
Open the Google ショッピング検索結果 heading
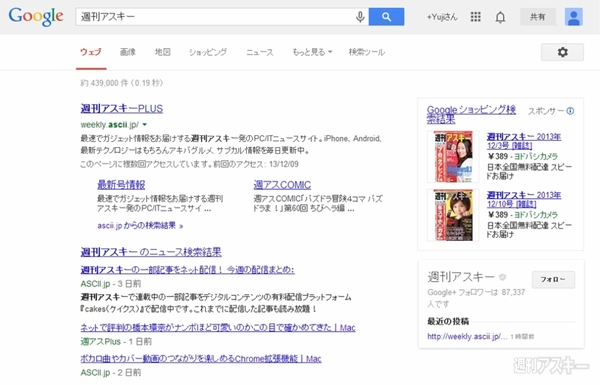pyautogui.click(x=471, y=114)
